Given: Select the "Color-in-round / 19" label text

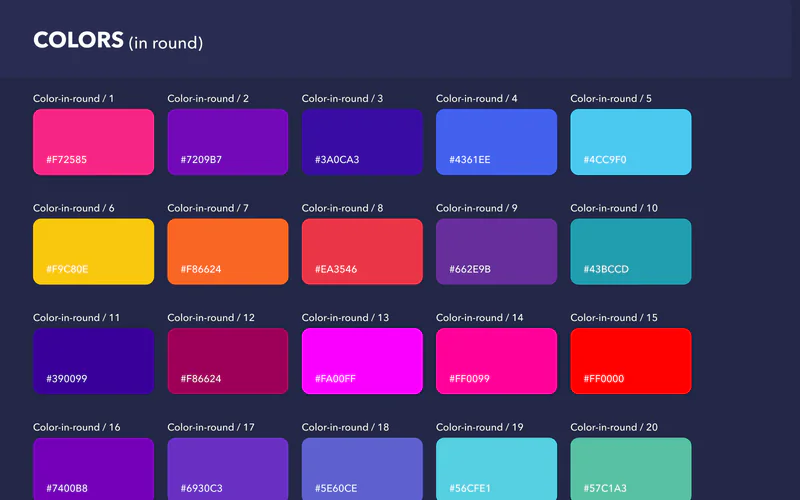Looking at the screenshot, I should [x=480, y=428].
